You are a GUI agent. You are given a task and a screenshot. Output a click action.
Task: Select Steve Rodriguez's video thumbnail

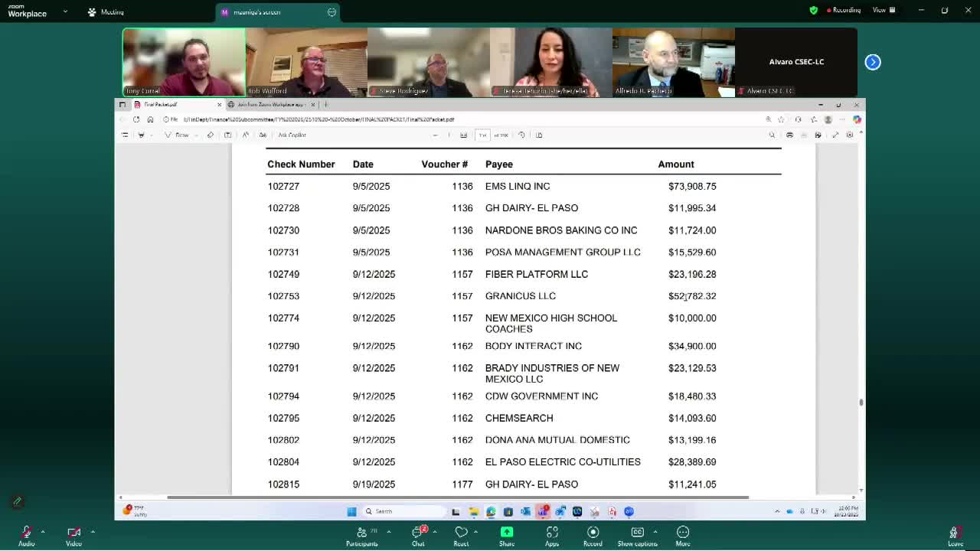pos(429,62)
